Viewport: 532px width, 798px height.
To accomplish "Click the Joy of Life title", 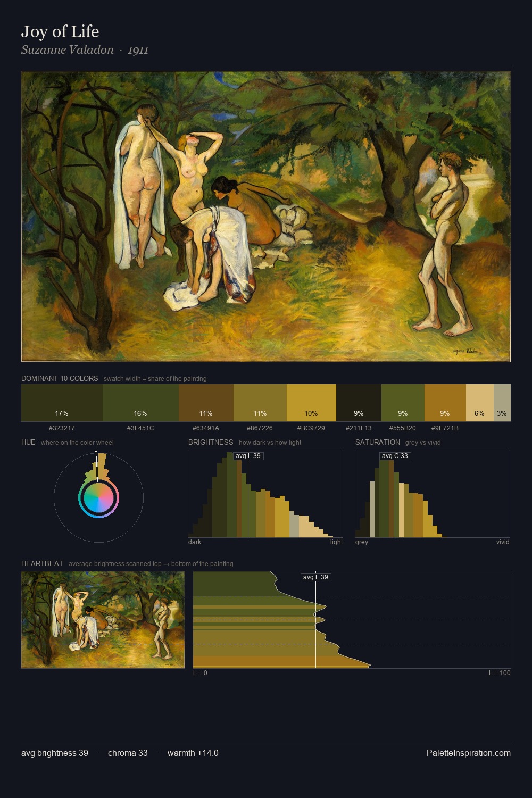I will [x=60, y=31].
